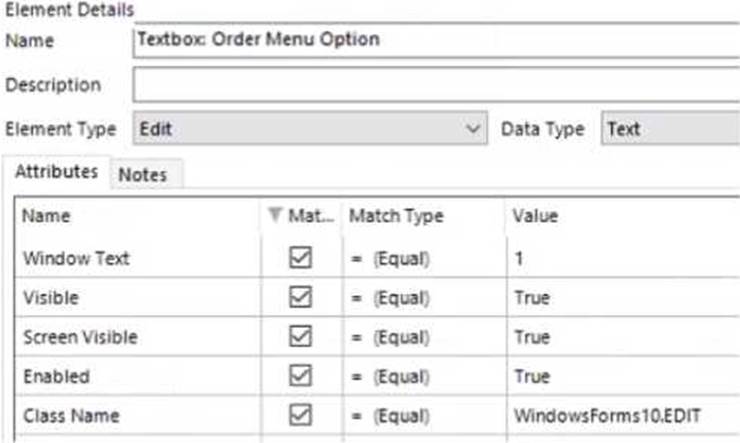This screenshot has width=740, height=443.
Task: Sort by the Value column header
Action: tap(623, 216)
